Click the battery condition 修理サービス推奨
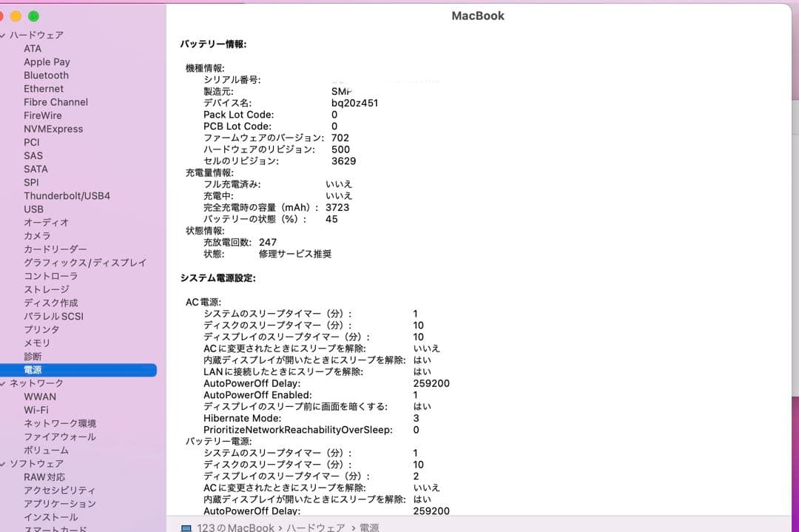799x532 pixels. (295, 254)
